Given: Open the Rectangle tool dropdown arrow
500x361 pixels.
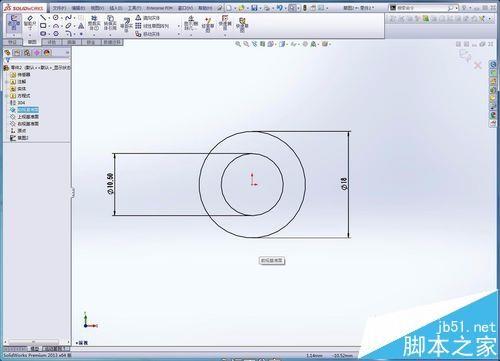Looking at the screenshot, I should (x=48, y=26).
